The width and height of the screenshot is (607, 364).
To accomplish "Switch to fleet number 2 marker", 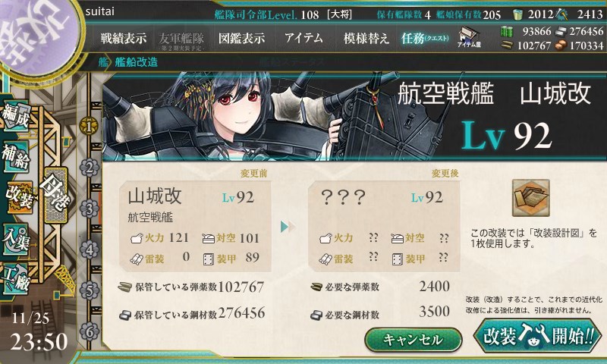I will pyautogui.click(x=89, y=168).
